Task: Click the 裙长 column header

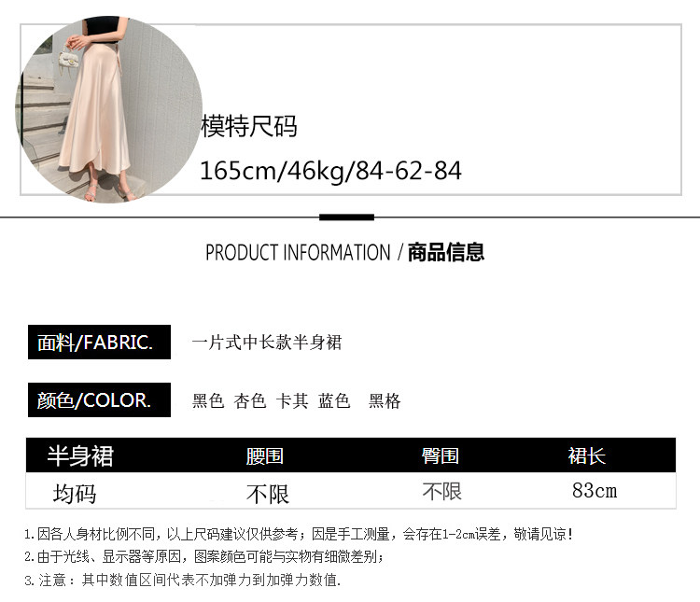Action: [587, 456]
